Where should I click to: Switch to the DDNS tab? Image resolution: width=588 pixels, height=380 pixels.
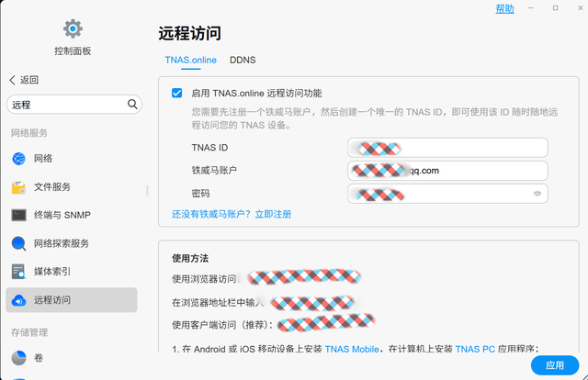243,60
